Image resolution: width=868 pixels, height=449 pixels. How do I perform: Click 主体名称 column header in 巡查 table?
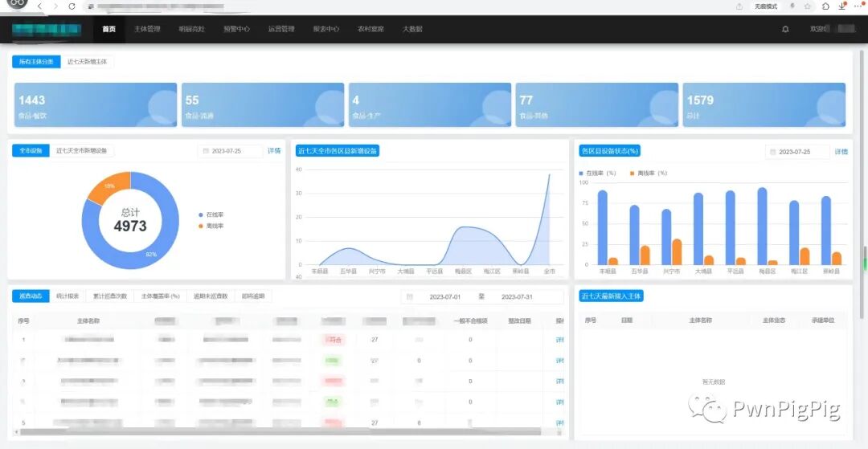point(88,320)
